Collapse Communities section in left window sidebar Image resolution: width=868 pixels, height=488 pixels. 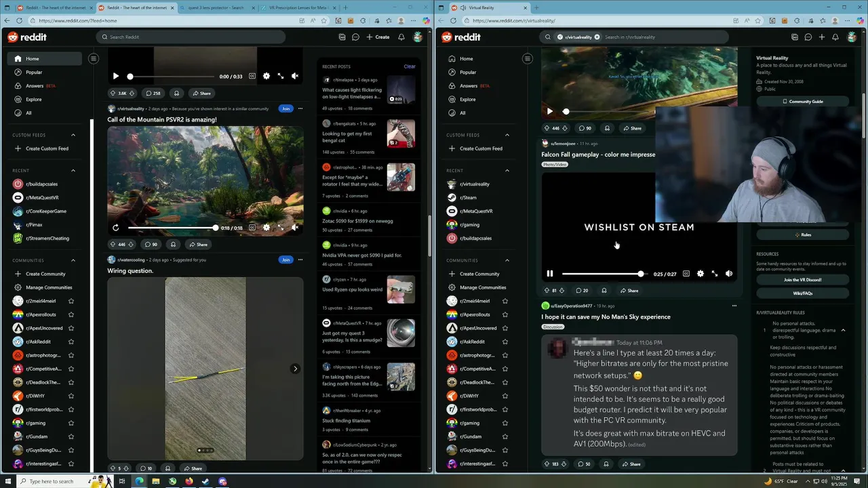click(x=73, y=260)
